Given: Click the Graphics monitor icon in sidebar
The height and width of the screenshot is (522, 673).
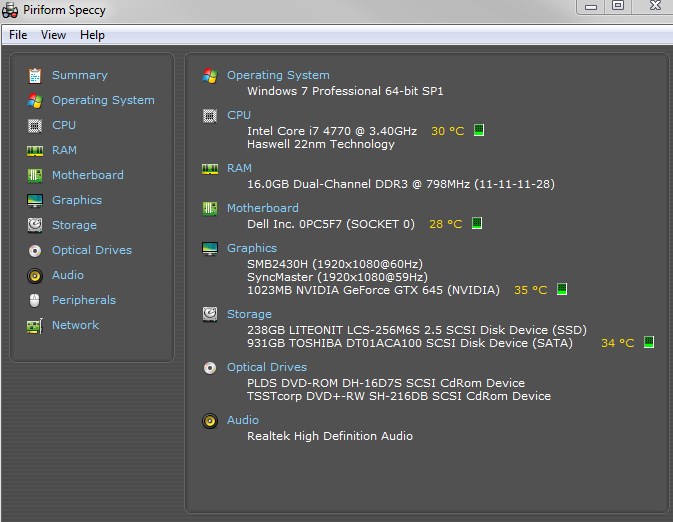Looking at the screenshot, I should (x=35, y=200).
